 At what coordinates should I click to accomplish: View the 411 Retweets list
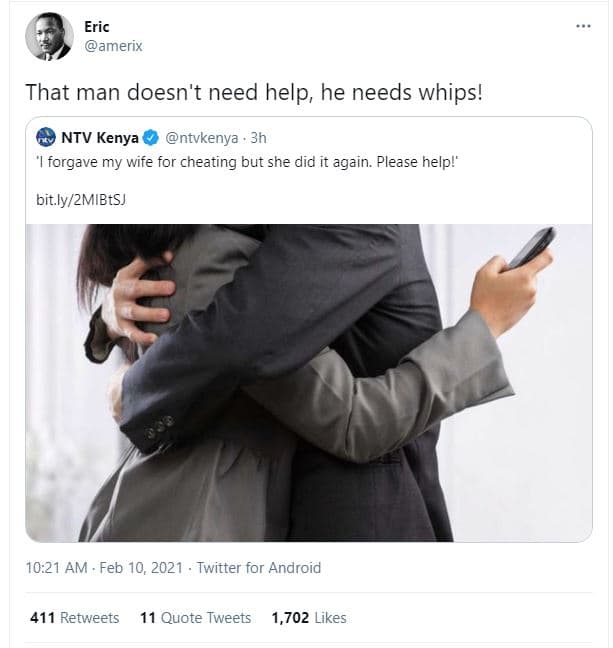(x=75, y=618)
